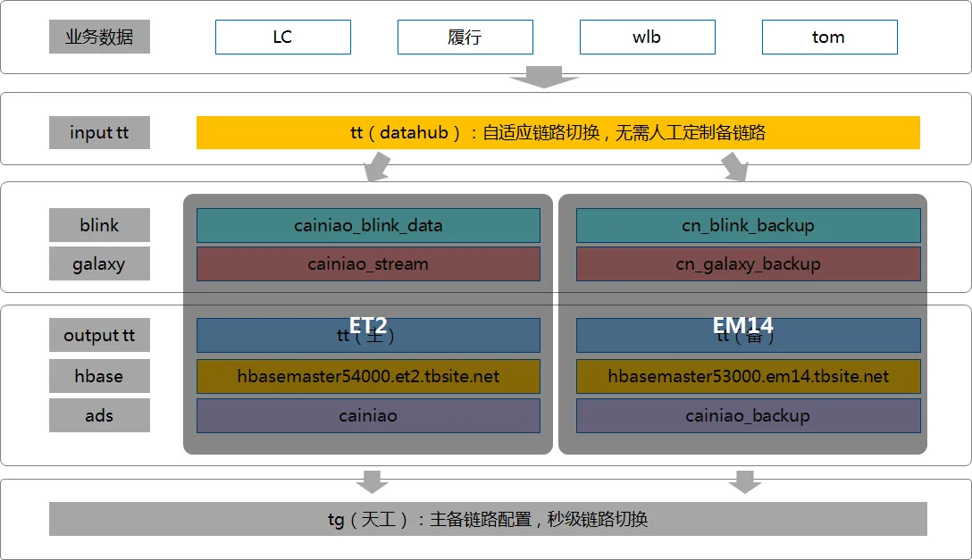Viewport: 972px width, 560px height.
Task: Select the tom data source box
Action: (x=829, y=38)
